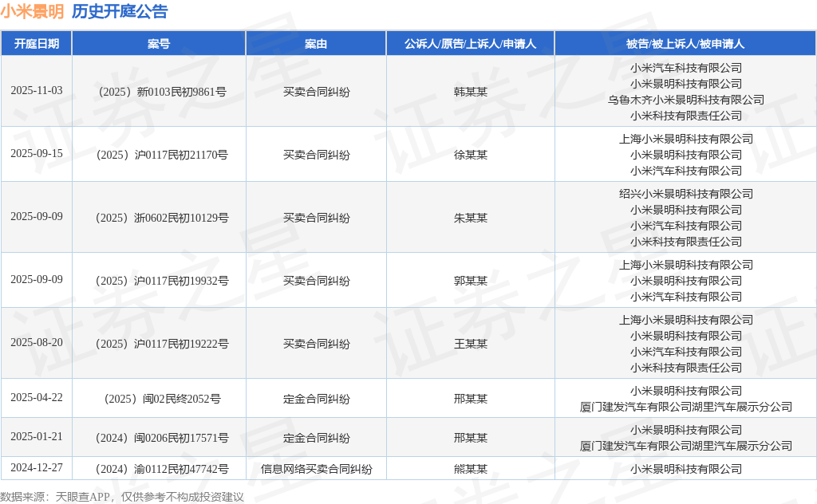
Task: Click the date 2025-11-03
Action: point(37,91)
